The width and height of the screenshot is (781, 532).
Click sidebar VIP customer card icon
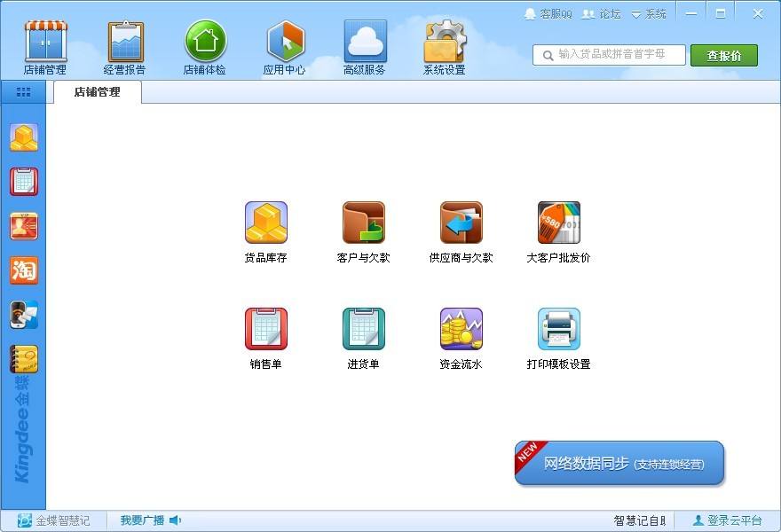(24, 226)
